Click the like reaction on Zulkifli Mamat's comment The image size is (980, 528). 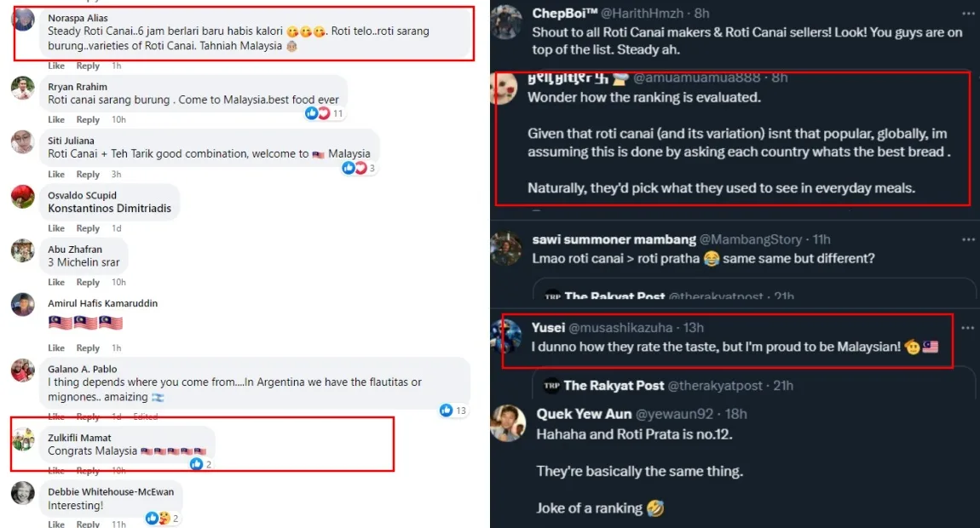tap(197, 464)
